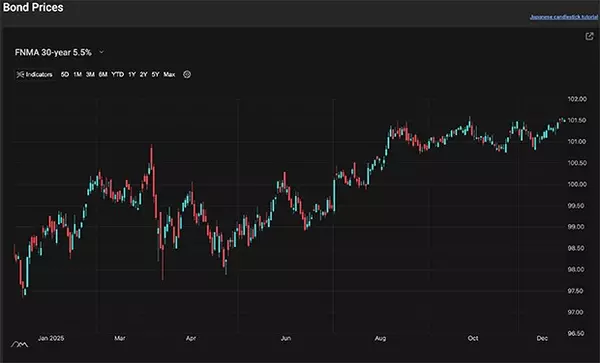Screen dimensions: 600x363
Task: Click the Aug date axis label
Action: coord(380,338)
